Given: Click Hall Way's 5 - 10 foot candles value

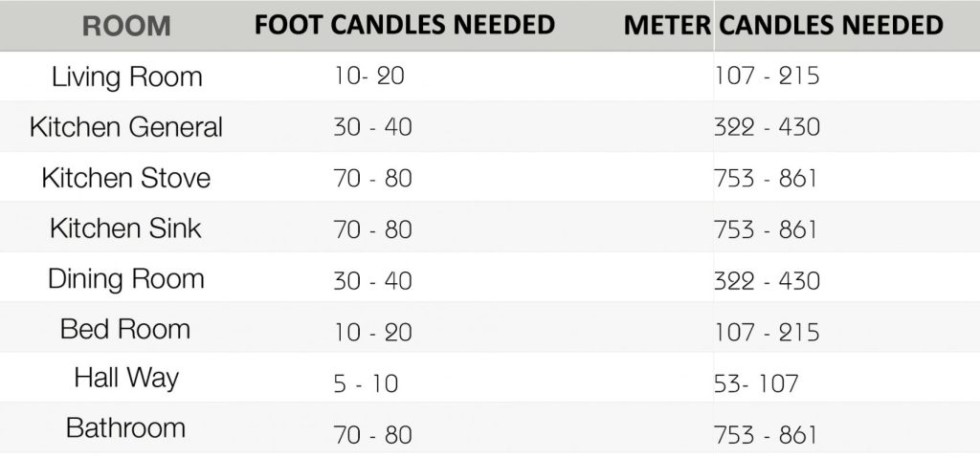Looking at the screenshot, I should click(x=366, y=384).
